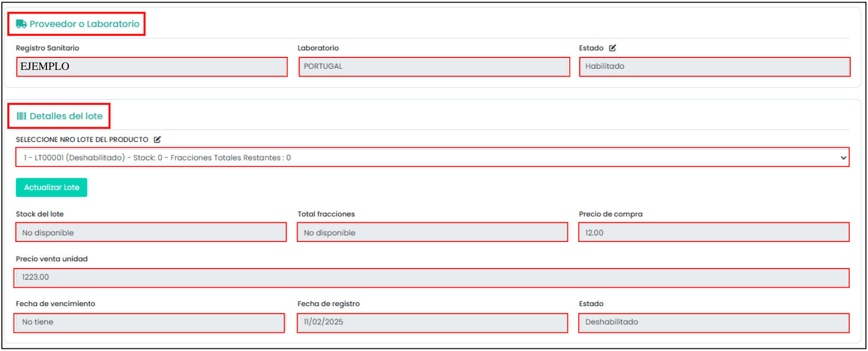This screenshot has width=868, height=351.
Task: Click the Total fracciones field
Action: (x=432, y=233)
